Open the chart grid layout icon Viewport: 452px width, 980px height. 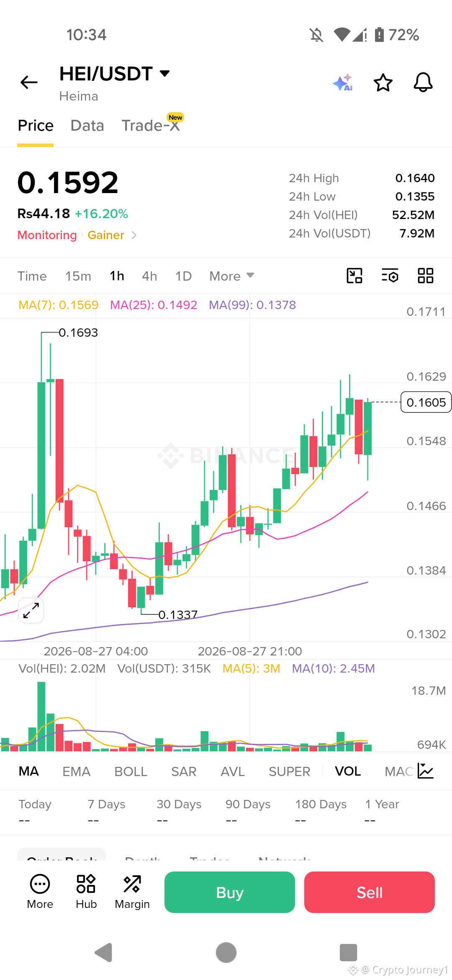point(426,276)
